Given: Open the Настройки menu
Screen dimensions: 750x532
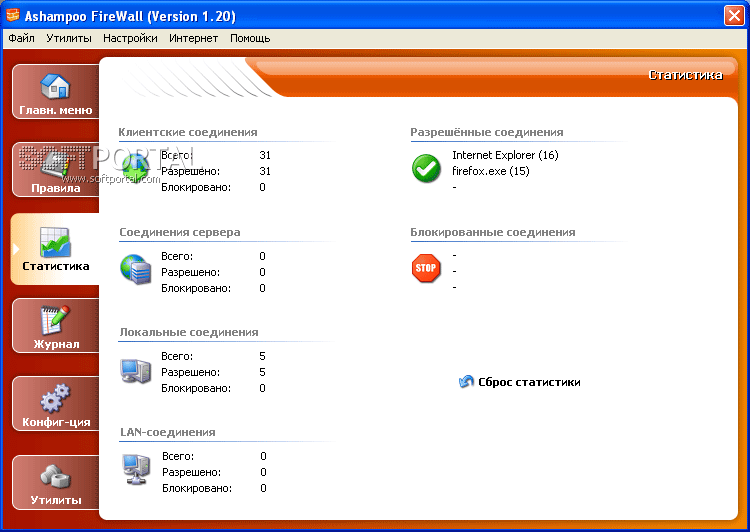Looking at the screenshot, I should (x=130, y=38).
